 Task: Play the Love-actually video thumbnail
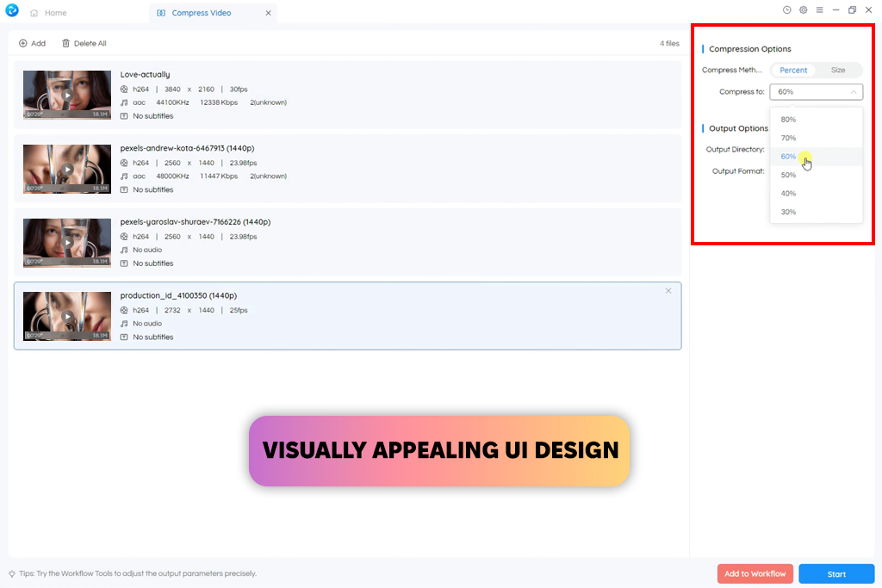click(x=67, y=95)
